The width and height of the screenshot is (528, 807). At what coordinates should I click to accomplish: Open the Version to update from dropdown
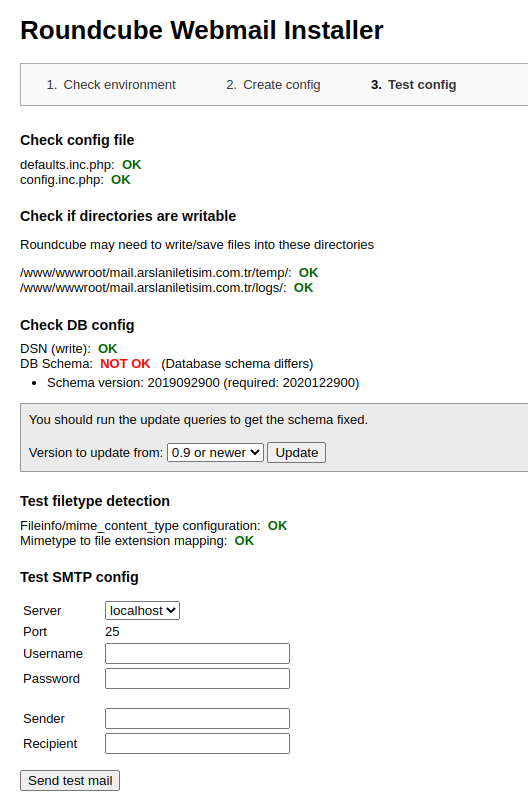[x=215, y=452]
